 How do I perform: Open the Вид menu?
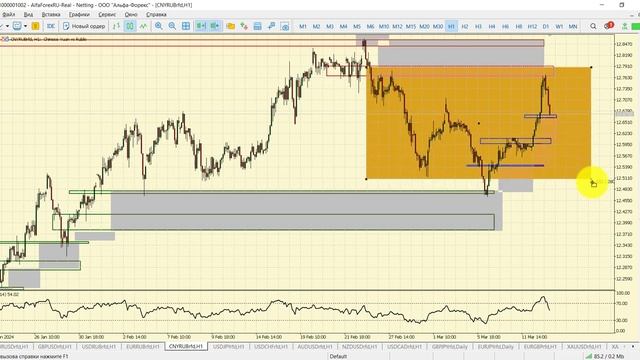[x=28, y=14]
